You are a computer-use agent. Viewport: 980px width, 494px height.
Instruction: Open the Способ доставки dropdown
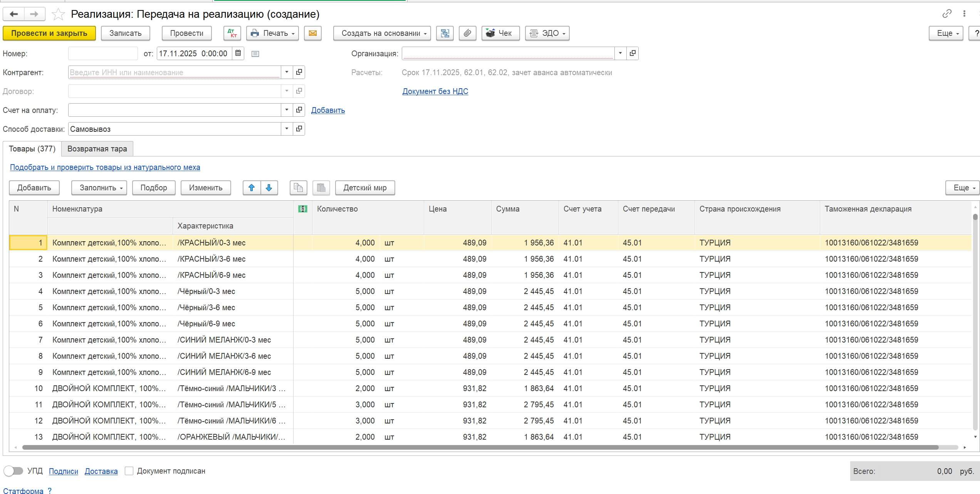(286, 129)
